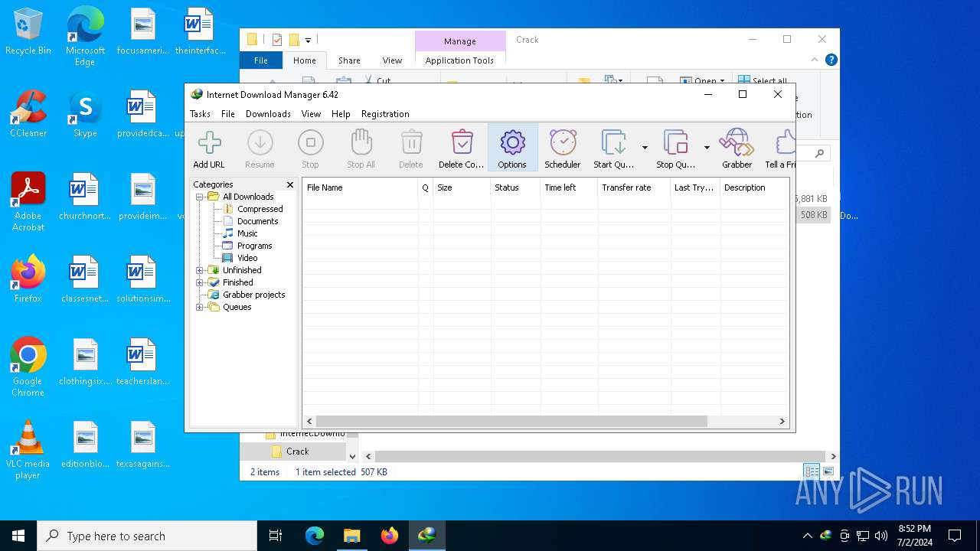This screenshot has height=551, width=980.
Task: Open the File menu in IDM
Action: [x=228, y=114]
